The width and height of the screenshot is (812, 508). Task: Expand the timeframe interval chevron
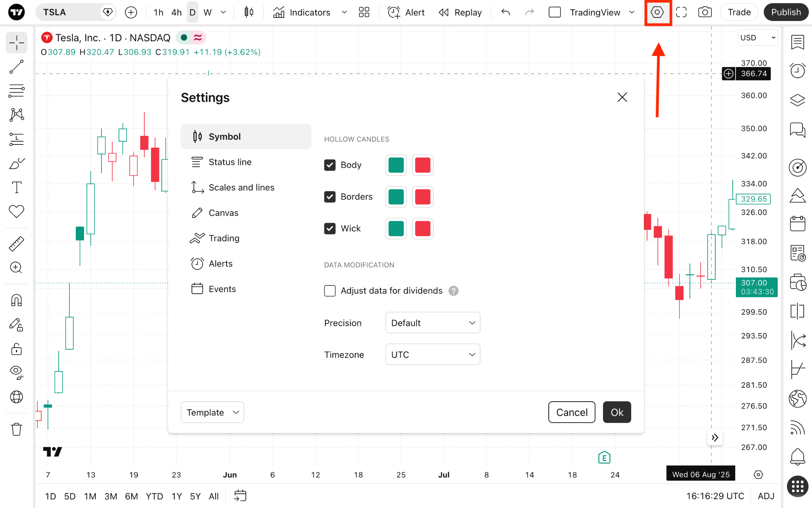tap(223, 12)
